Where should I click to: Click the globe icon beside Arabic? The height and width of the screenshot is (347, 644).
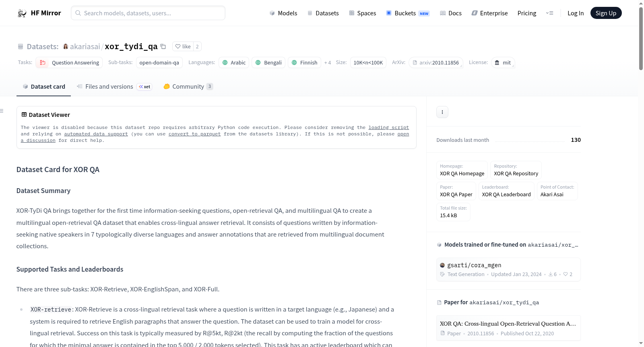click(225, 62)
